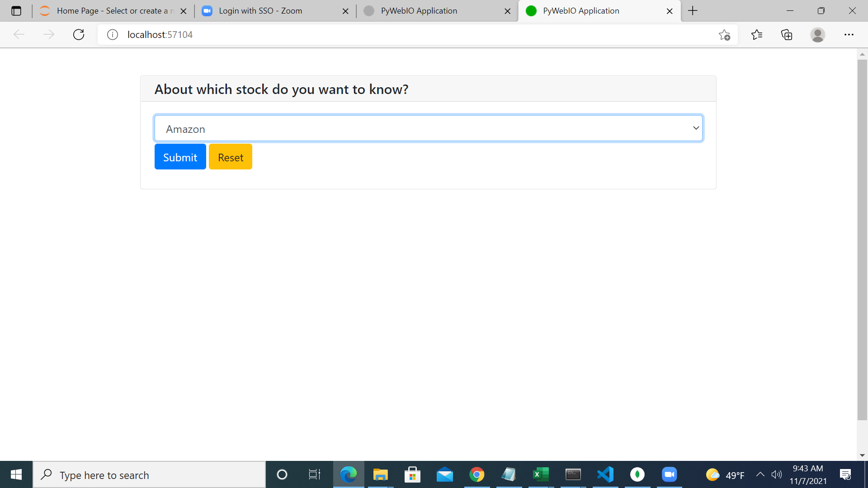Open the user profile icon
868x488 pixels.
point(817,35)
